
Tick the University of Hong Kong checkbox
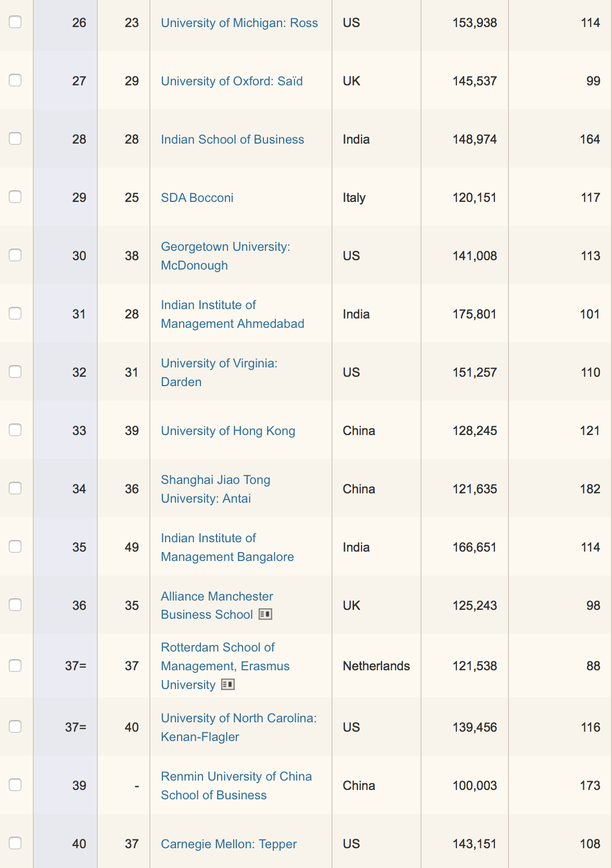(x=15, y=430)
